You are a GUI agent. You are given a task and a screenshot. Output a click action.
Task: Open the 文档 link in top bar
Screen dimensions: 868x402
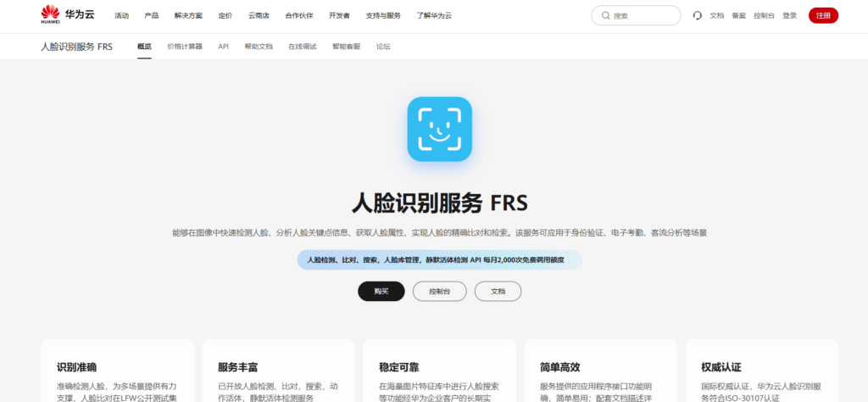click(x=717, y=15)
